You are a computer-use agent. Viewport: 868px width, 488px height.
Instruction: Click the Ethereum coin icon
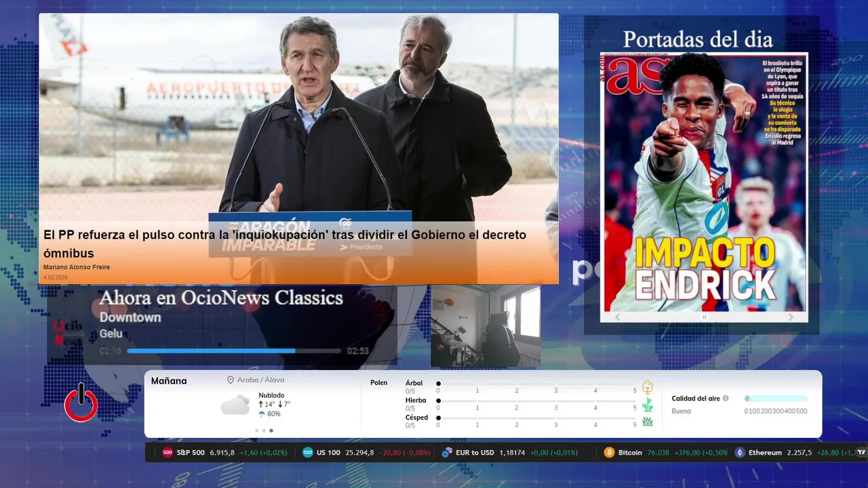pos(739,453)
